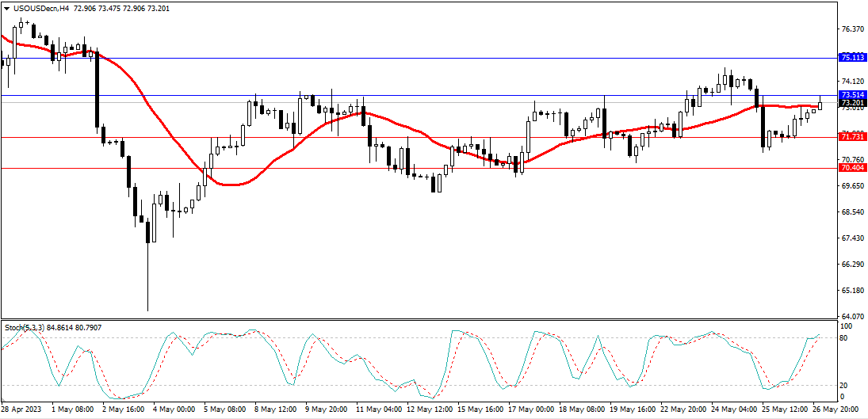Click the 71.731 red price level label
Viewport: 868px width, 419px height.
tap(852, 136)
